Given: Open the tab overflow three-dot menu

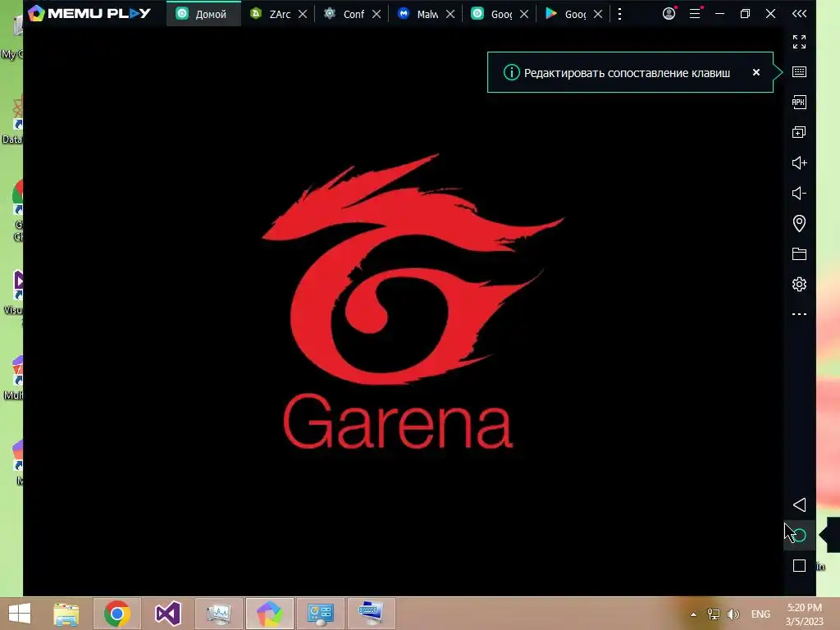Looking at the screenshot, I should (x=620, y=14).
